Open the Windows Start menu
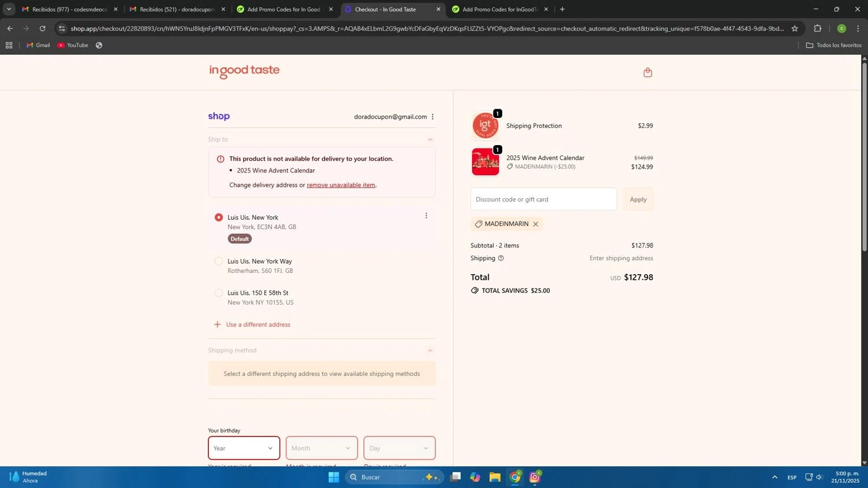Viewport: 868px width, 488px height. 334,477
